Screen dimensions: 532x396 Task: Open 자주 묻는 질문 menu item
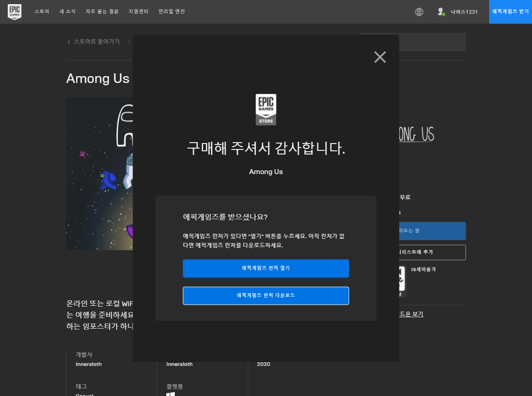[x=102, y=11]
